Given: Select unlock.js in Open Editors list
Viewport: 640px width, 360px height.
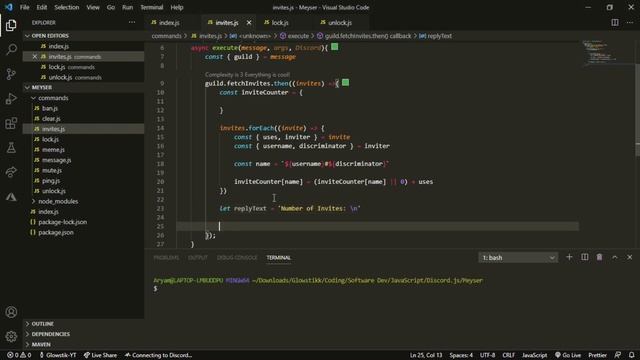Looking at the screenshot, I should pyautogui.click(x=83, y=77).
